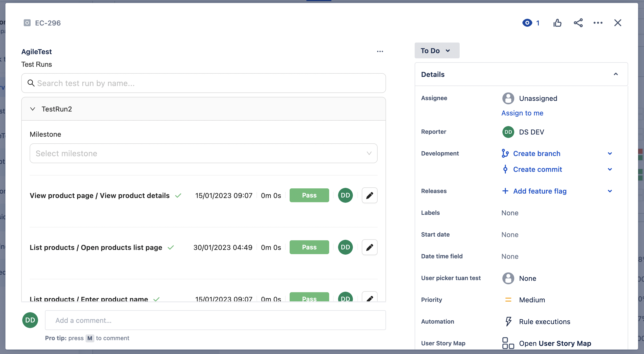The image size is (644, 354).
Task: Edit the View product details test result
Action: click(x=369, y=195)
